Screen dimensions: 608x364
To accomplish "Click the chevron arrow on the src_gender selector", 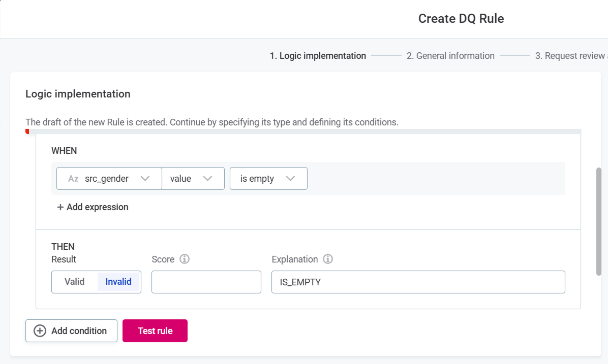I will (x=145, y=179).
